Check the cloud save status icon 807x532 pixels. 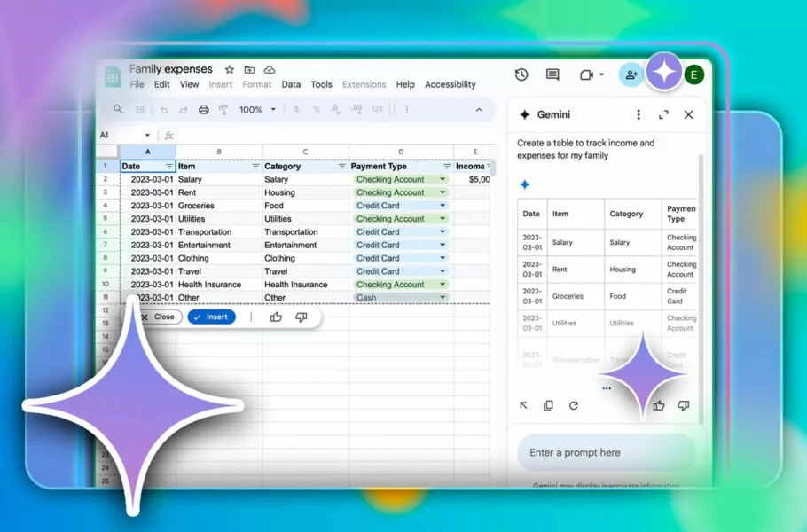[x=270, y=69]
